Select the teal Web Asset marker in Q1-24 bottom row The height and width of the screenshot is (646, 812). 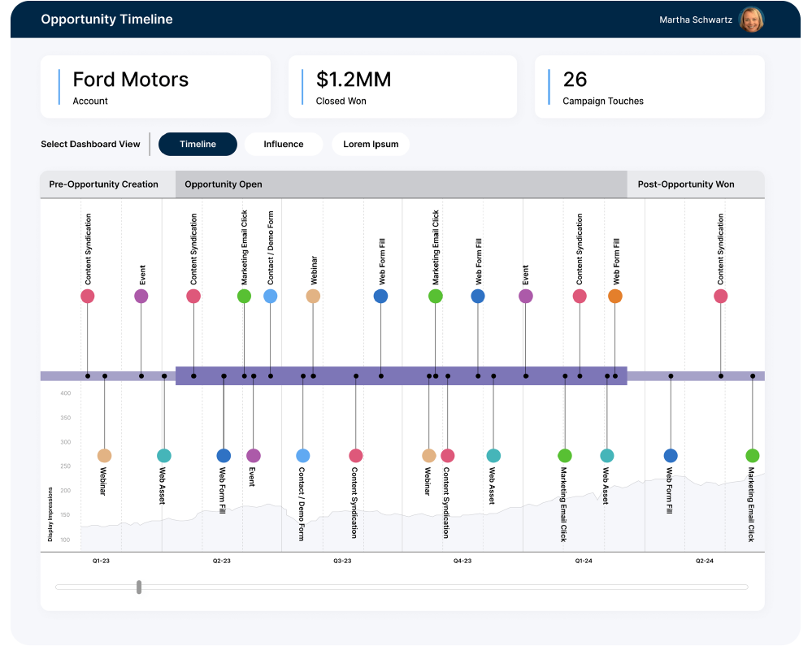click(x=607, y=456)
